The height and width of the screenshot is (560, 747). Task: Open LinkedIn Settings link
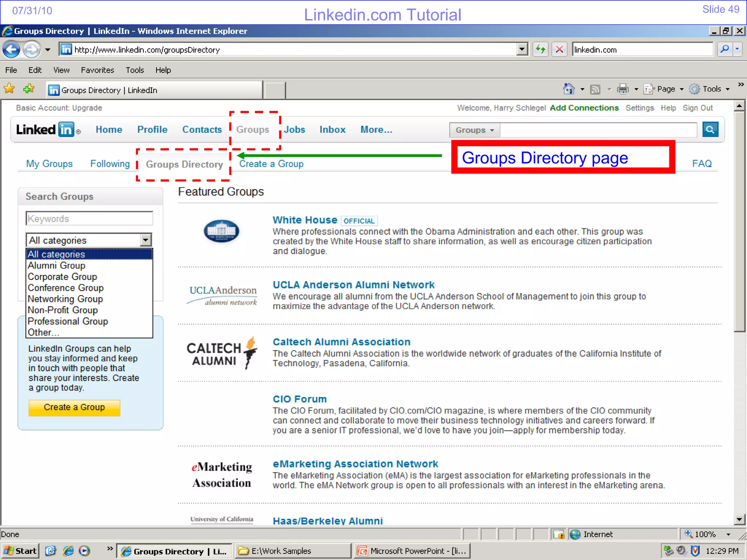(x=640, y=108)
